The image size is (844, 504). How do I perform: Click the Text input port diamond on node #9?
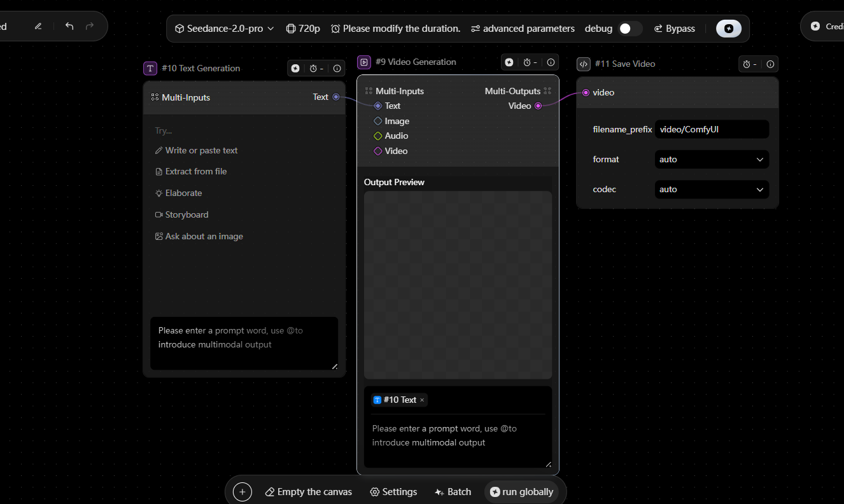(377, 106)
